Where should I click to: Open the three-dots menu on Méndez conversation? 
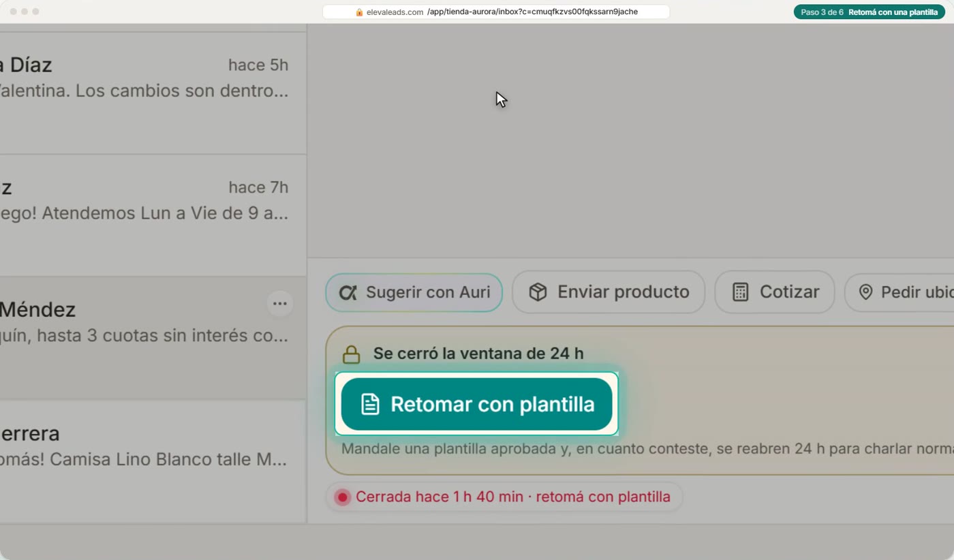click(279, 303)
